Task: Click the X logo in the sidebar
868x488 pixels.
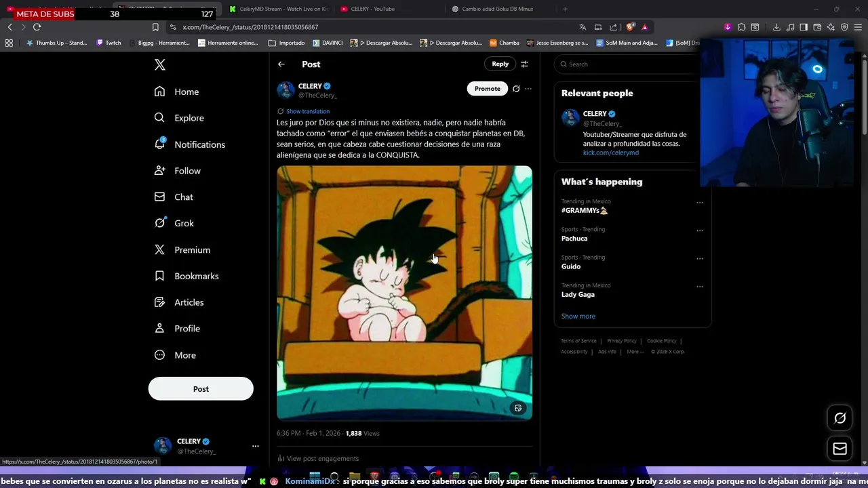Action: click(159, 64)
